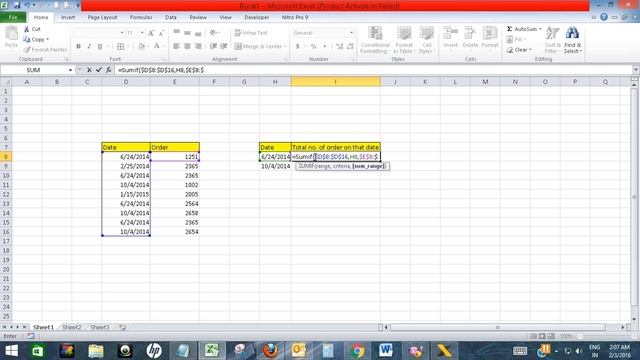Switch to Page Layout tab
This screenshot has height=360, width=640.
tap(102, 18)
